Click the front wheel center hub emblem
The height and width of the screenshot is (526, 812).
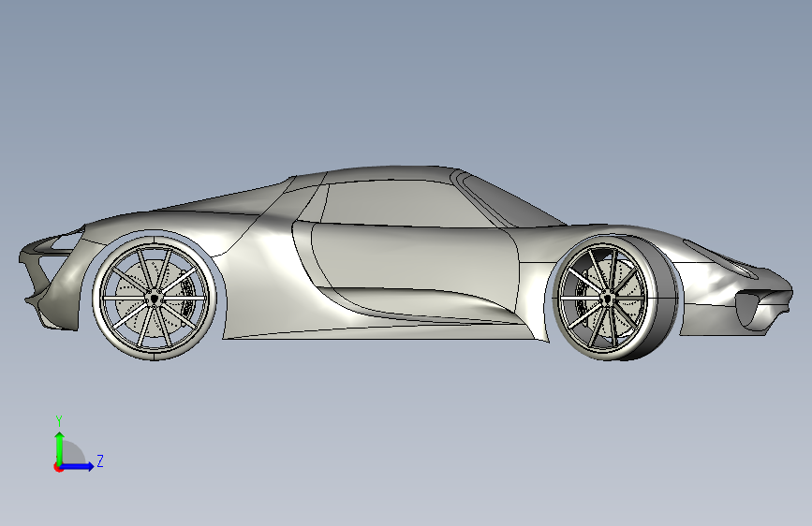click(606, 299)
